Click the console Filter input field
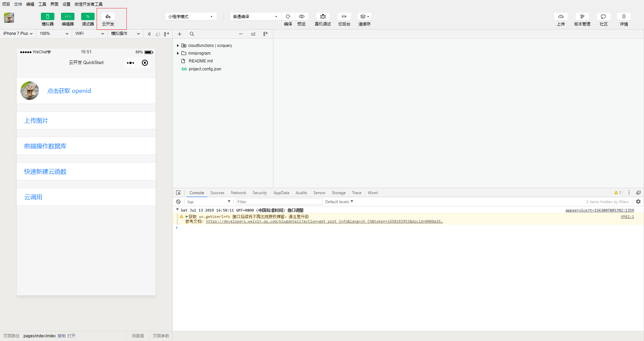This screenshot has height=341, width=644. tap(279, 202)
